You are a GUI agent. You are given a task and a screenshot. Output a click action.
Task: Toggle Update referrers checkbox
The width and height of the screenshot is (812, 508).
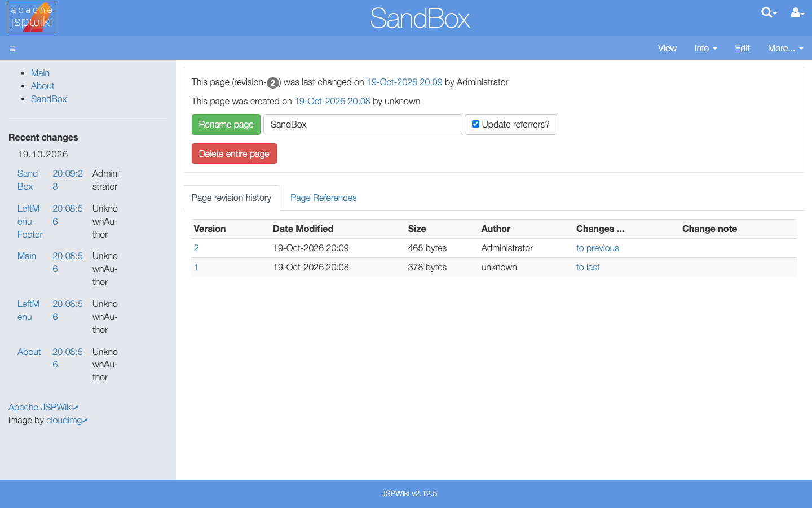click(475, 124)
